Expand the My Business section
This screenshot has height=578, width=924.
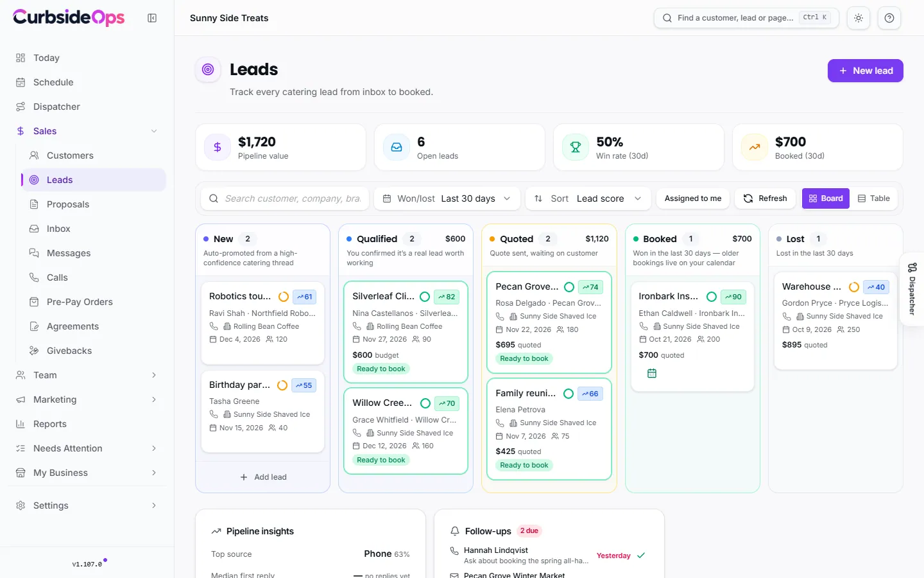(x=87, y=473)
